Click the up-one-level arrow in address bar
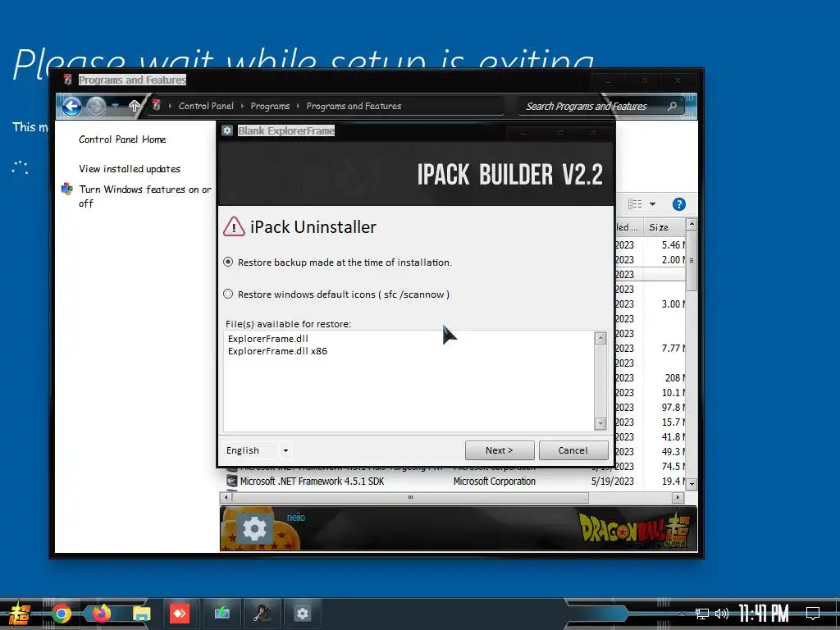Viewport: 840px width, 630px height. click(134, 106)
